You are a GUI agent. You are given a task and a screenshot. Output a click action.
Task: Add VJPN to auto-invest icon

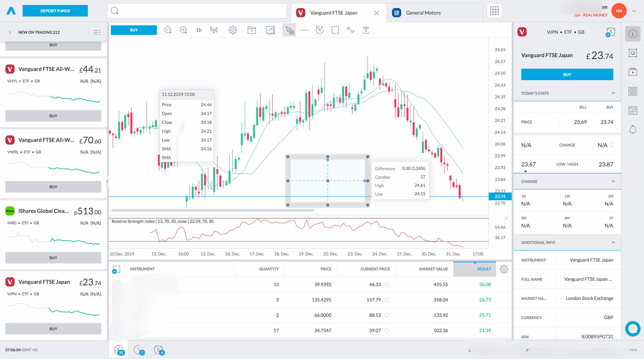610,32
